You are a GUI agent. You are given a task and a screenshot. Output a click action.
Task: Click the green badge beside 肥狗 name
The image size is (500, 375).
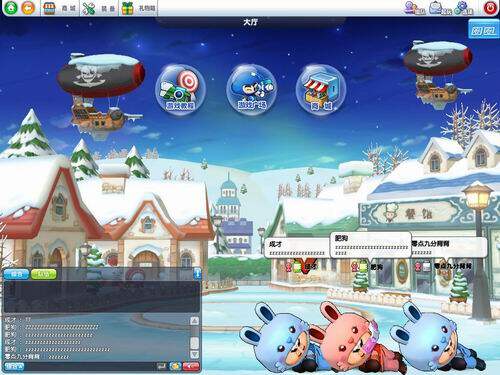coord(363,267)
